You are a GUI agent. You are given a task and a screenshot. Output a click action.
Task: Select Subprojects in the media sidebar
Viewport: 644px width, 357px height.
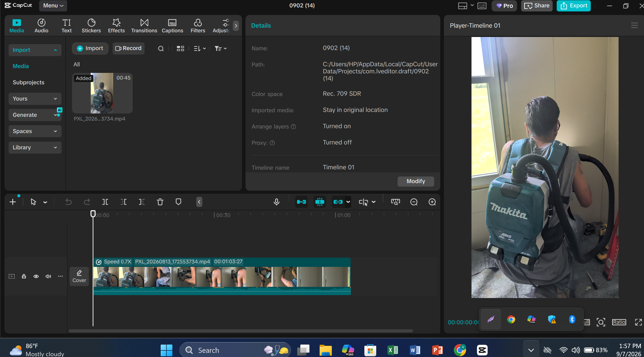click(29, 82)
